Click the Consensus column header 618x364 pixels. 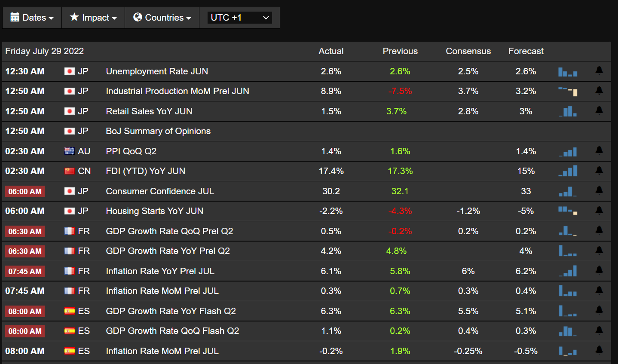coord(468,51)
